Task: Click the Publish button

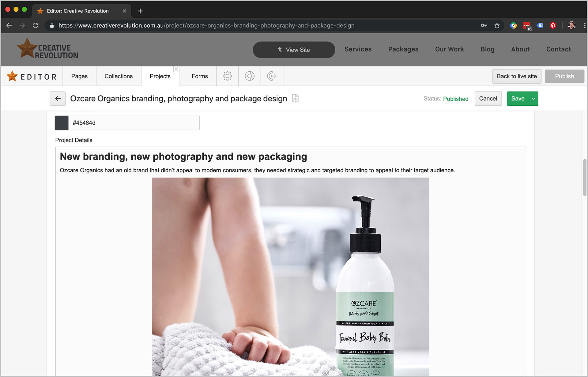Action: point(564,76)
